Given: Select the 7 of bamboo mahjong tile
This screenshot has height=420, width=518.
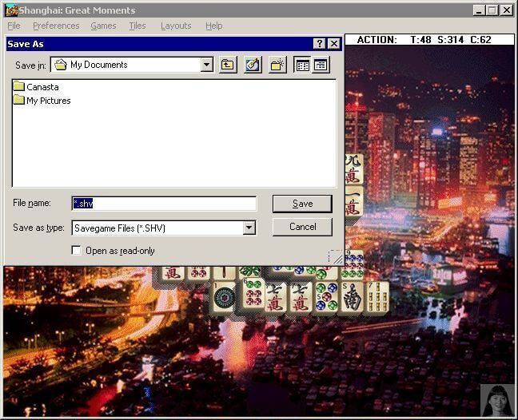Looking at the screenshot, I should pyautogui.click(x=377, y=297).
